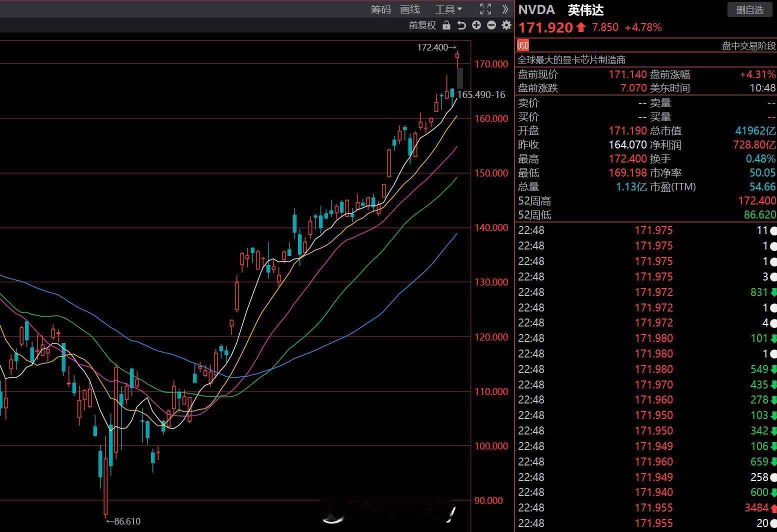Click the 7.850 price change value
777x532 pixels.
tap(605, 27)
